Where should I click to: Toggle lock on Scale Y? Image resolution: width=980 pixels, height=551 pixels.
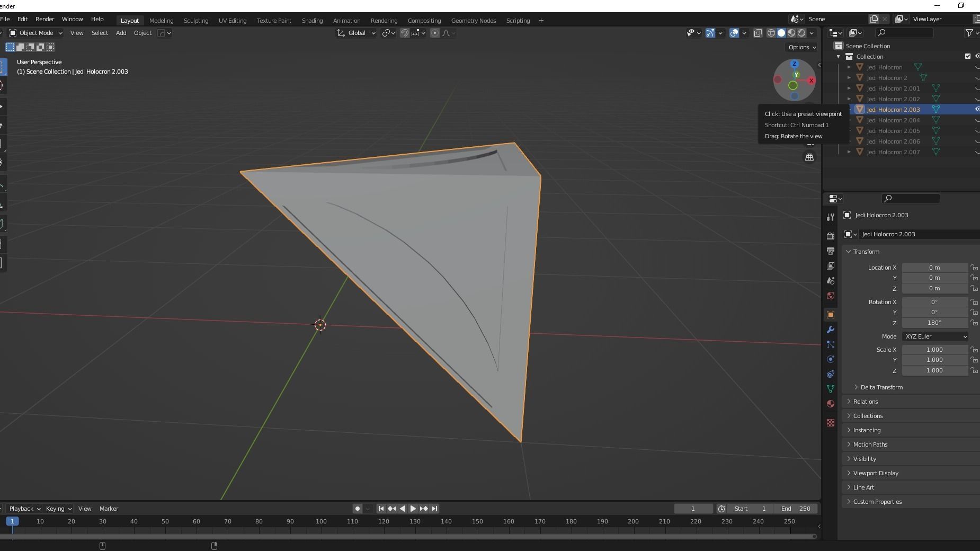click(x=974, y=360)
